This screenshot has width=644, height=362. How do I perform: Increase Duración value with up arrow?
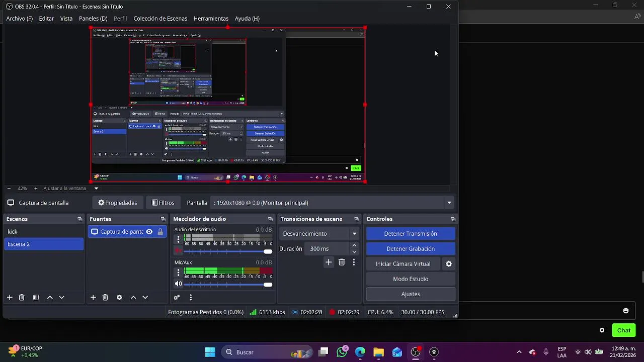pyautogui.click(x=354, y=245)
